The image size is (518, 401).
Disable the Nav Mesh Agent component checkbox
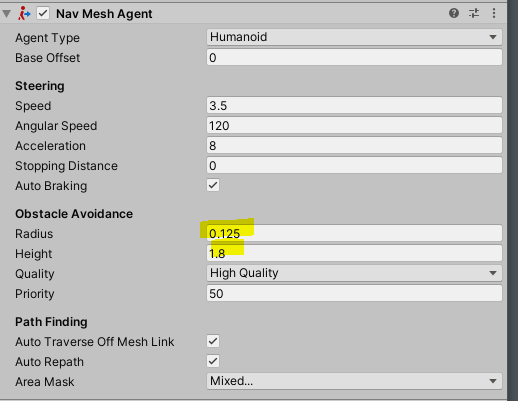point(43,14)
